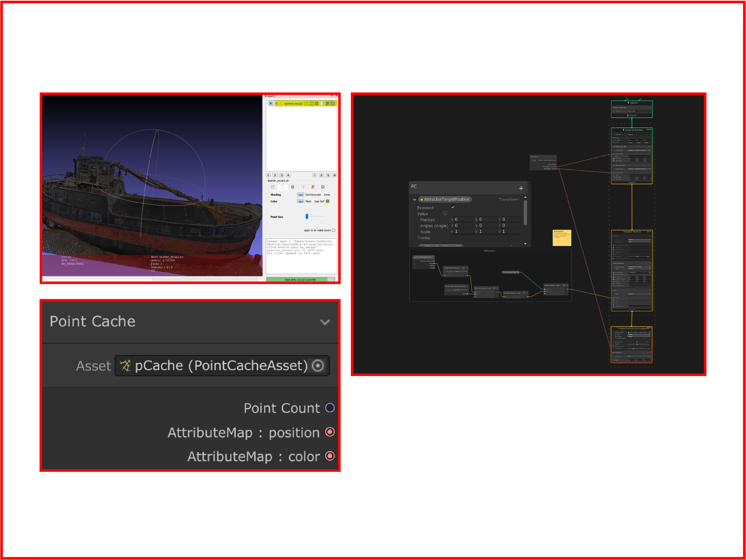Image resolution: width=746 pixels, height=560 pixels.
Task: Toggle the Exposed checkbox for AttractorTargetPosition
Action: [x=453, y=207]
